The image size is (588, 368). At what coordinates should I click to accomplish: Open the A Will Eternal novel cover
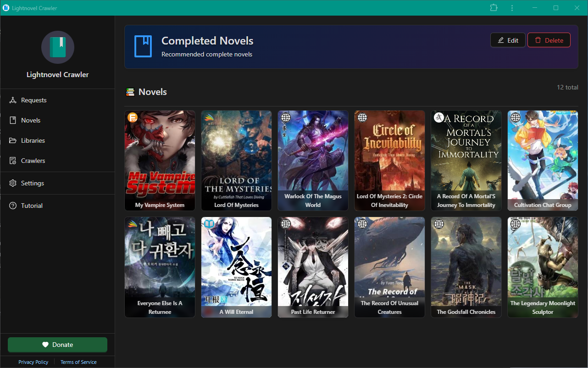tap(236, 267)
